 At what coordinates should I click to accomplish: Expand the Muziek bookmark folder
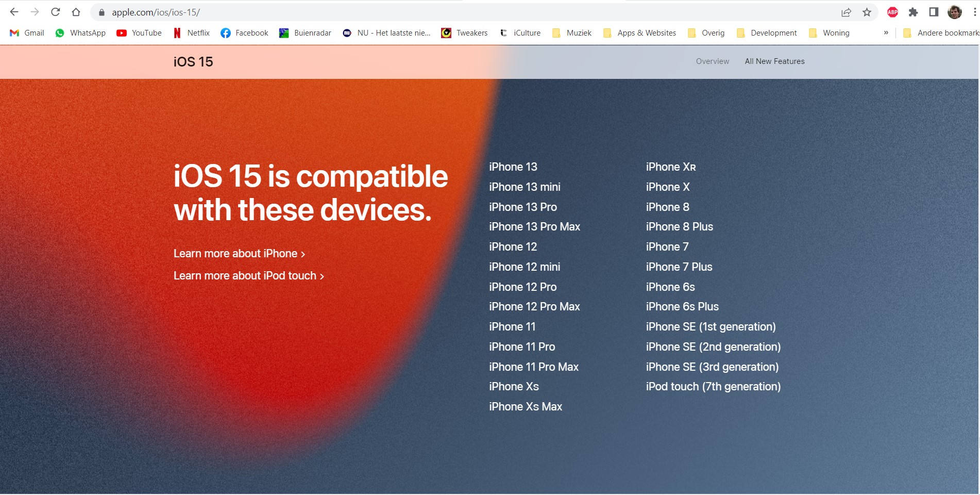coord(571,33)
